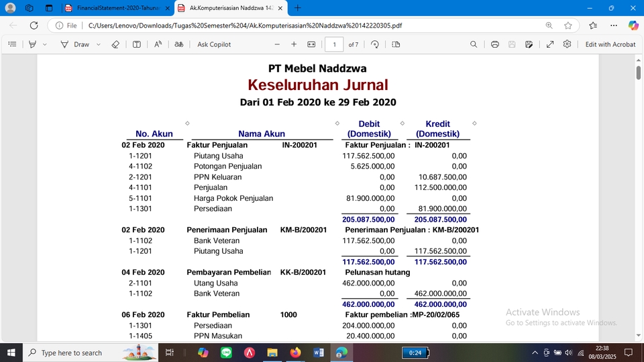
Task: Open Firefox from the taskbar
Action: click(x=295, y=353)
